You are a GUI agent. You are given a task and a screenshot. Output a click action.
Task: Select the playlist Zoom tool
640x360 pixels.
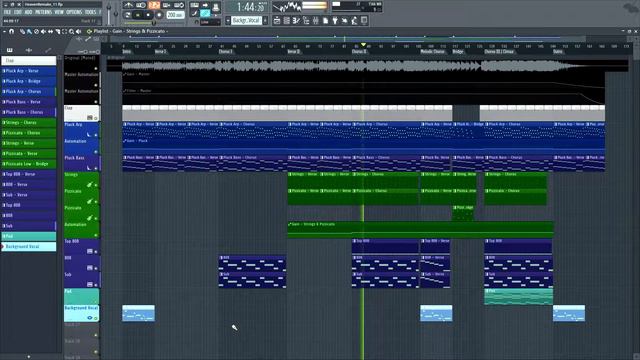71,31
